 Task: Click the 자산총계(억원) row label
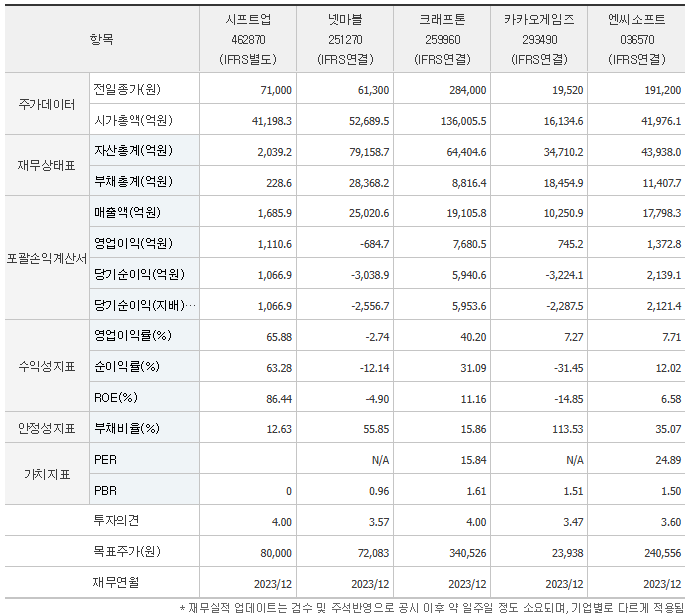[133, 151]
